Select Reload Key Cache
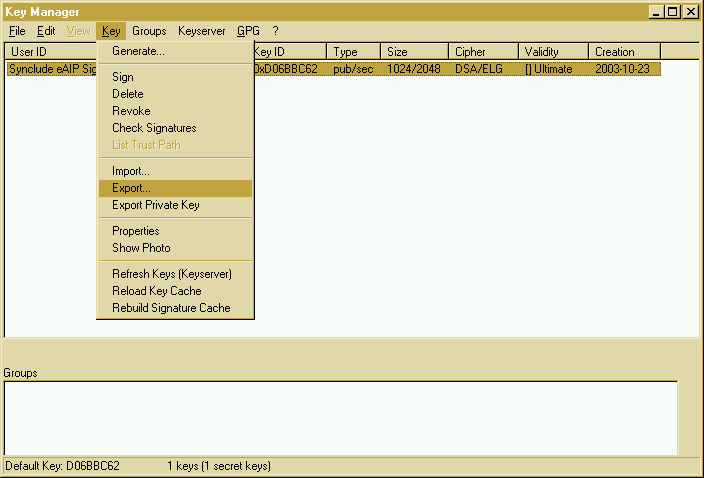Viewport: 704px width, 478px height. click(x=157, y=291)
